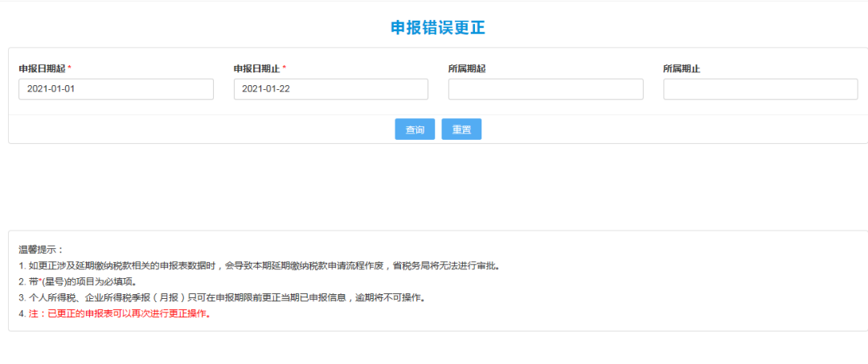Focus the empty 所属期起 input field
Viewport: 868px width, 364px height.
coord(546,89)
